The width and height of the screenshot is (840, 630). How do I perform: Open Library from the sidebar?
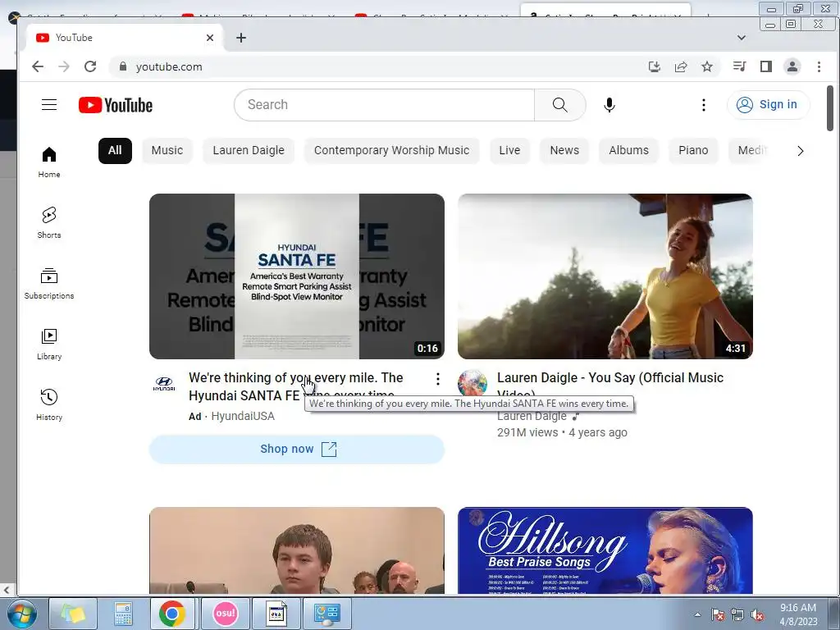click(x=49, y=344)
